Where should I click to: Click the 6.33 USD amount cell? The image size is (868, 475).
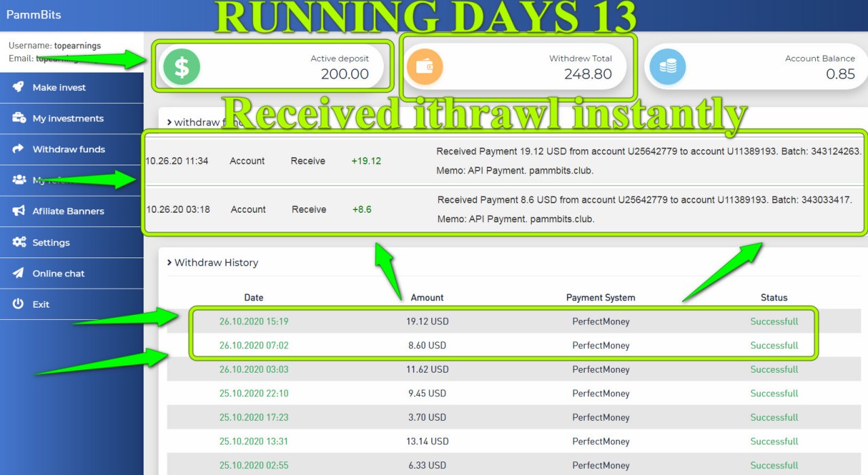(427, 466)
